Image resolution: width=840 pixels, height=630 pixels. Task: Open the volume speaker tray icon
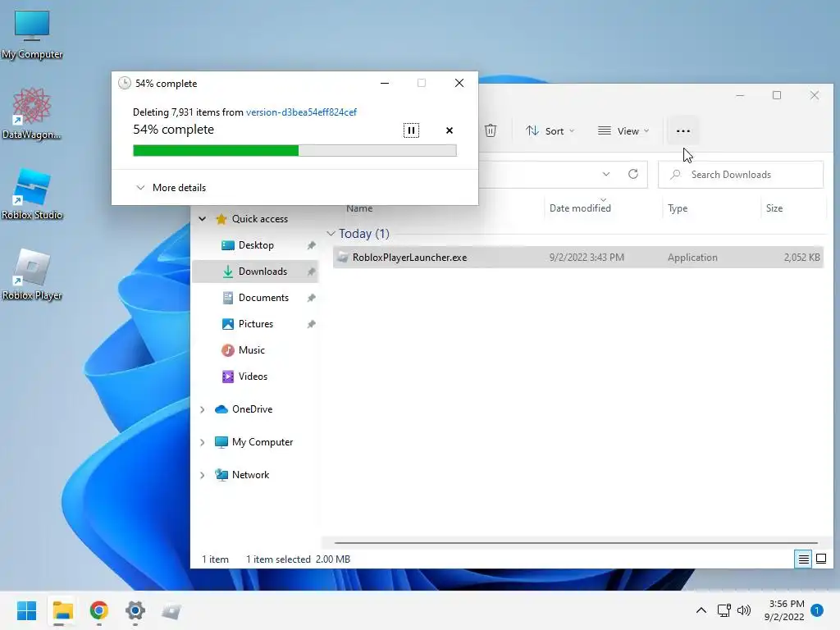[x=744, y=610]
